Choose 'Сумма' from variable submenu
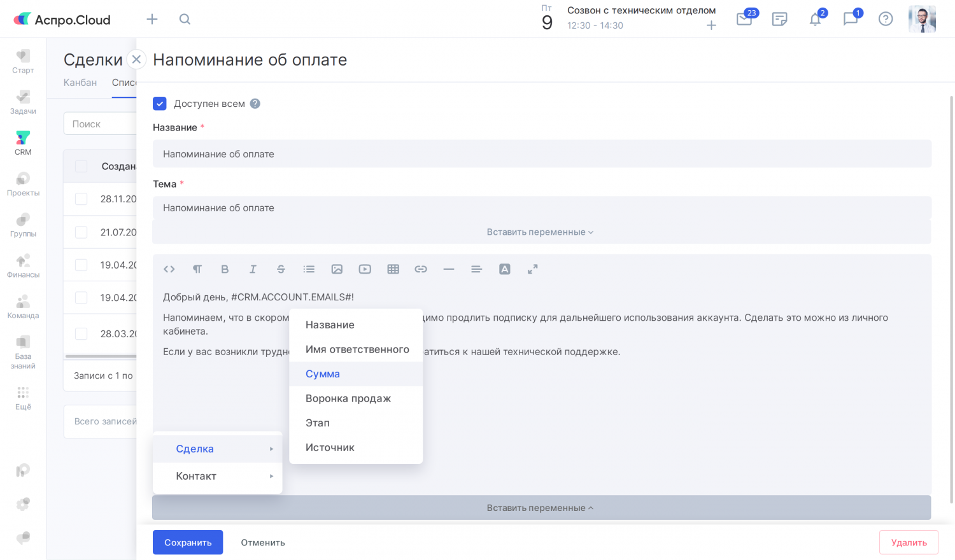This screenshot has height=560, width=955. (323, 374)
